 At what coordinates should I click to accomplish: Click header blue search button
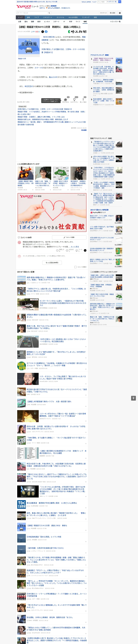120,2
